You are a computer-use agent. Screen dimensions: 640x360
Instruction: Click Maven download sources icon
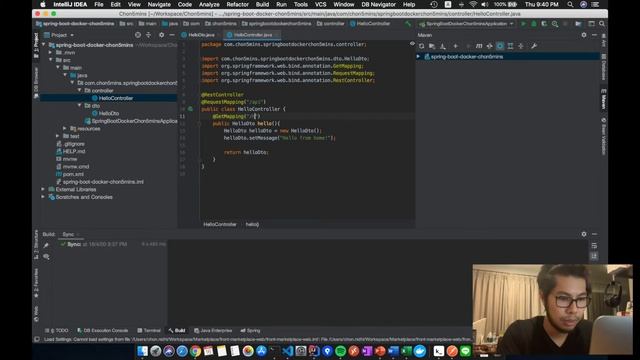click(x=443, y=46)
